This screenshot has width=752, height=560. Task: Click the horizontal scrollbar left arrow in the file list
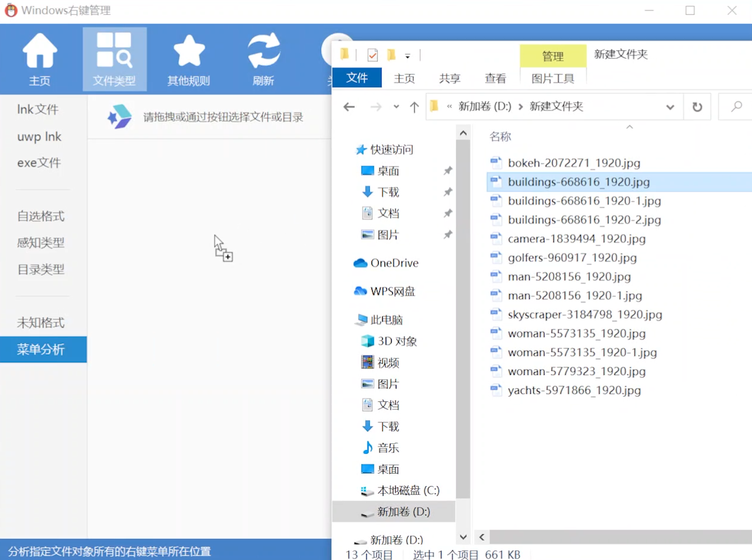pos(482,536)
